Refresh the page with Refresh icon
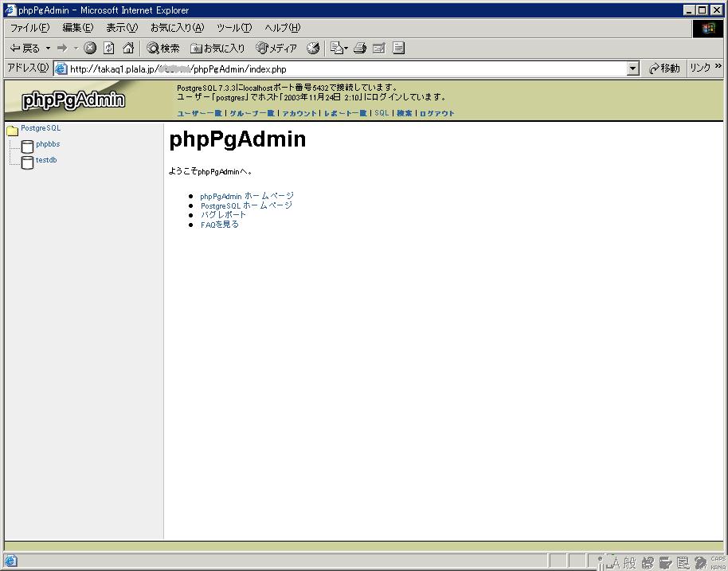This screenshot has height=571, width=728. point(109,48)
